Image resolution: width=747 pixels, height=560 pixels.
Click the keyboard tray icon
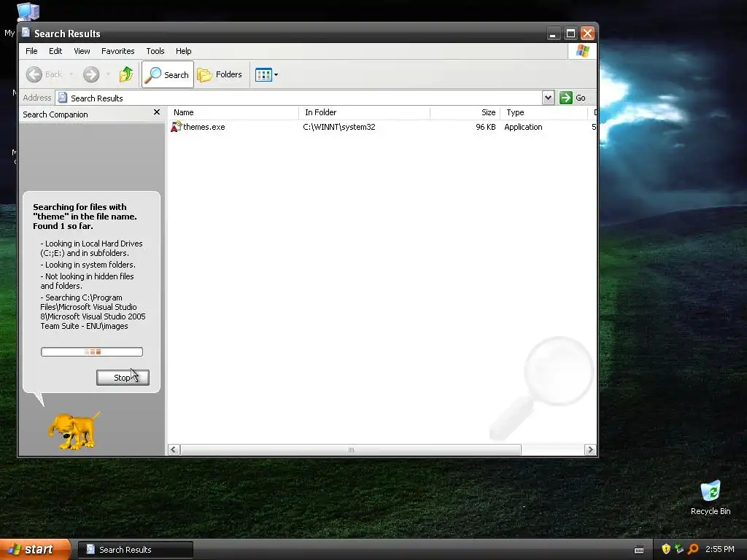coord(639,550)
